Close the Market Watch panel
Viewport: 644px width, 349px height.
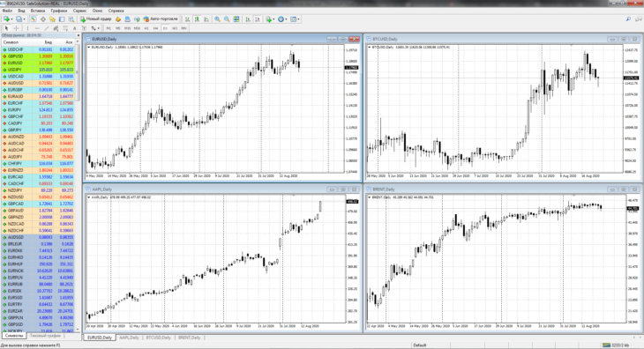coord(78,35)
